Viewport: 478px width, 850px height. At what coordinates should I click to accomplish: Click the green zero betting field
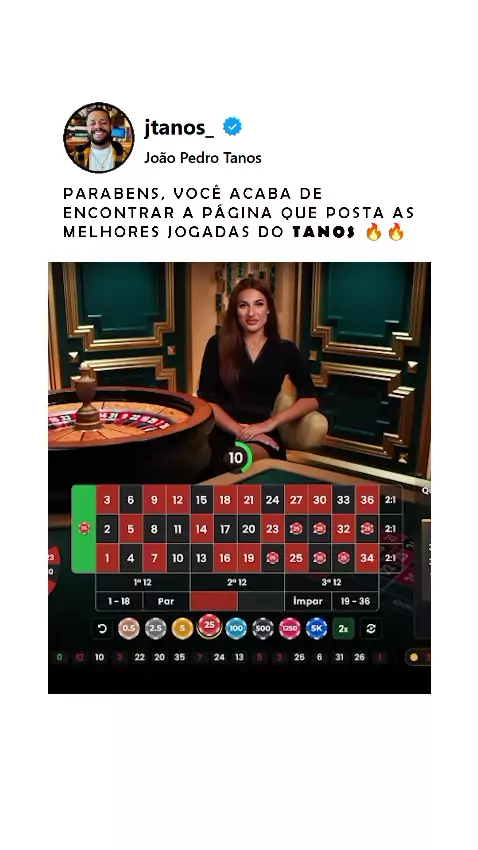(x=83, y=529)
